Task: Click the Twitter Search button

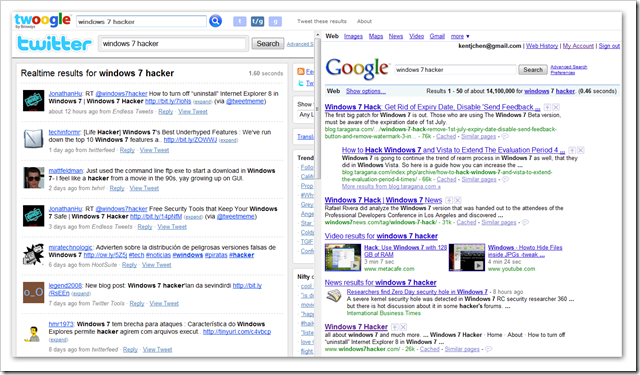Action: click(x=268, y=43)
